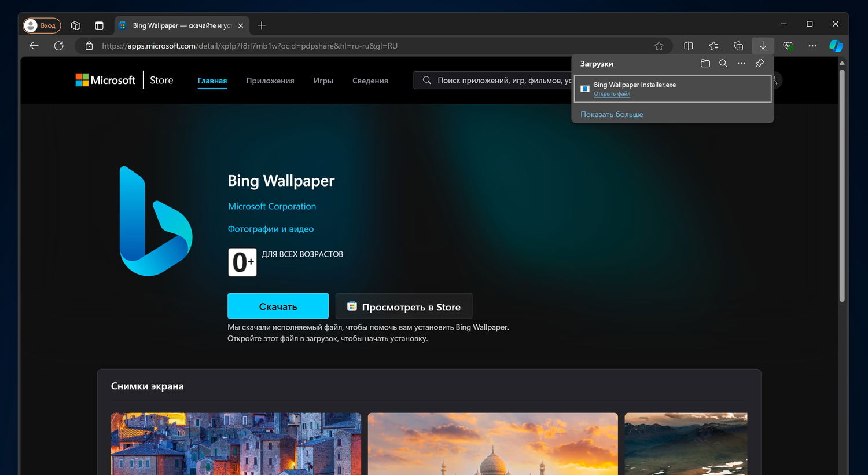The height and width of the screenshot is (475, 868).
Task: Open the Workspaces icon in the title bar
Action: click(x=75, y=25)
